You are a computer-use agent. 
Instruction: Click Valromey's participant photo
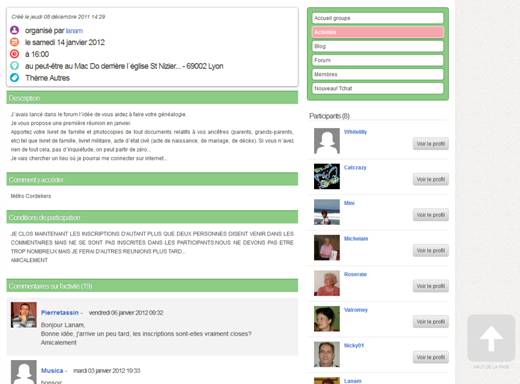click(x=327, y=319)
